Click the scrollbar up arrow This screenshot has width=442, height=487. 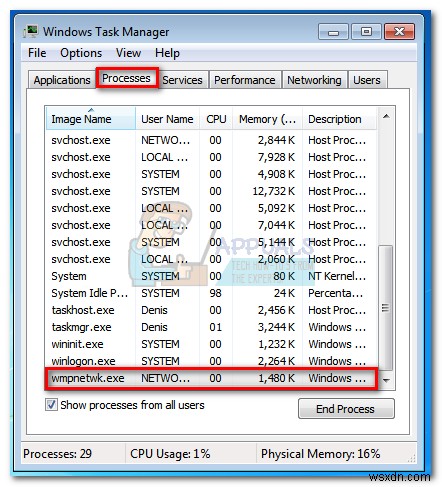point(386,116)
